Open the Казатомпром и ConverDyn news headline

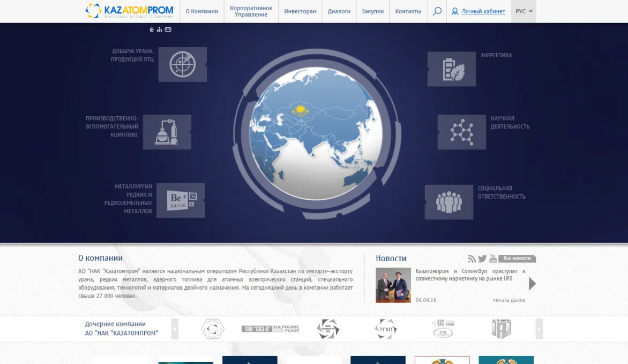[x=470, y=275]
